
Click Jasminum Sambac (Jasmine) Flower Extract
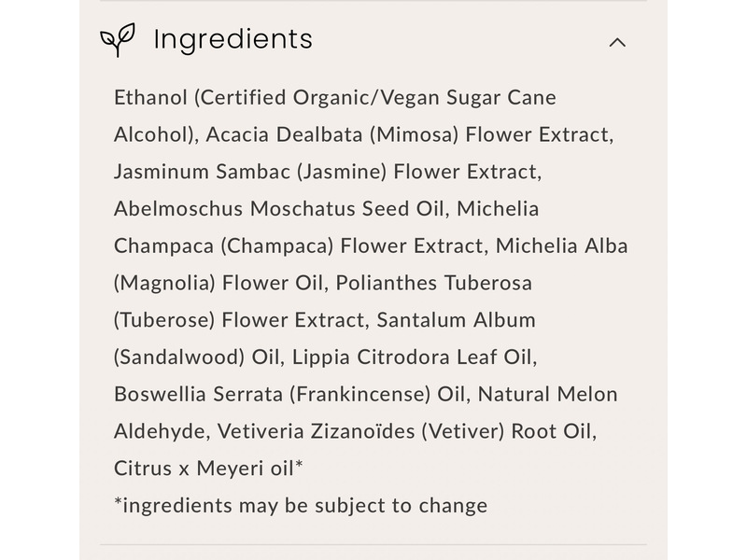[x=327, y=172]
